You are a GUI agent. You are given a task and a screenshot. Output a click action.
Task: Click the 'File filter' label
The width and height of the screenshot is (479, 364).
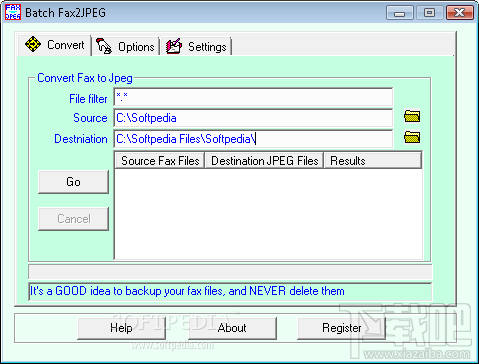(x=88, y=99)
